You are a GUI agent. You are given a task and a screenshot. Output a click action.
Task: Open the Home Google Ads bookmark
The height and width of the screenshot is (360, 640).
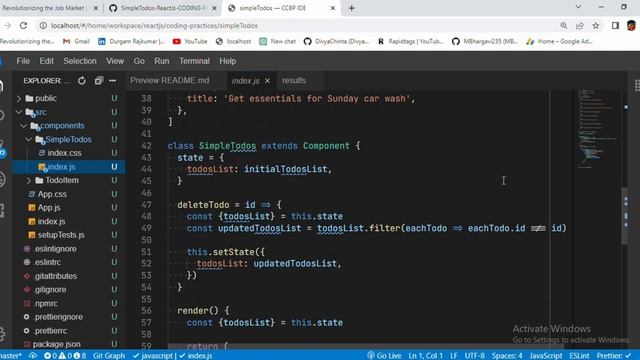point(559,41)
